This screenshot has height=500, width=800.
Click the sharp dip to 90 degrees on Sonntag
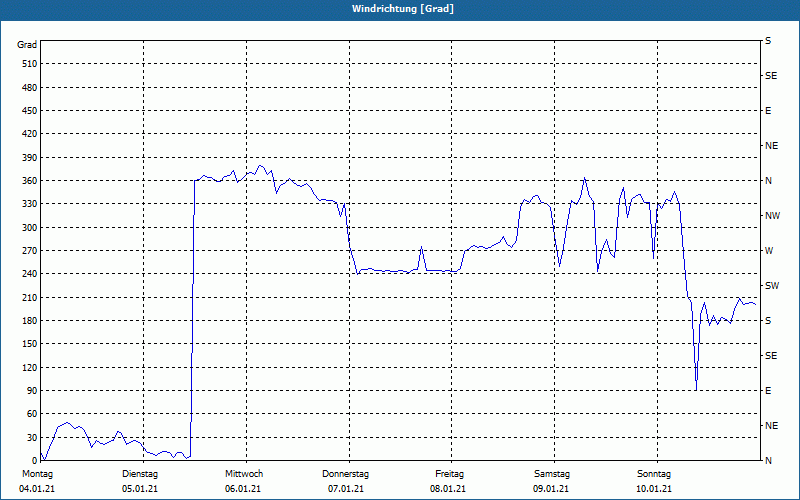(696, 388)
